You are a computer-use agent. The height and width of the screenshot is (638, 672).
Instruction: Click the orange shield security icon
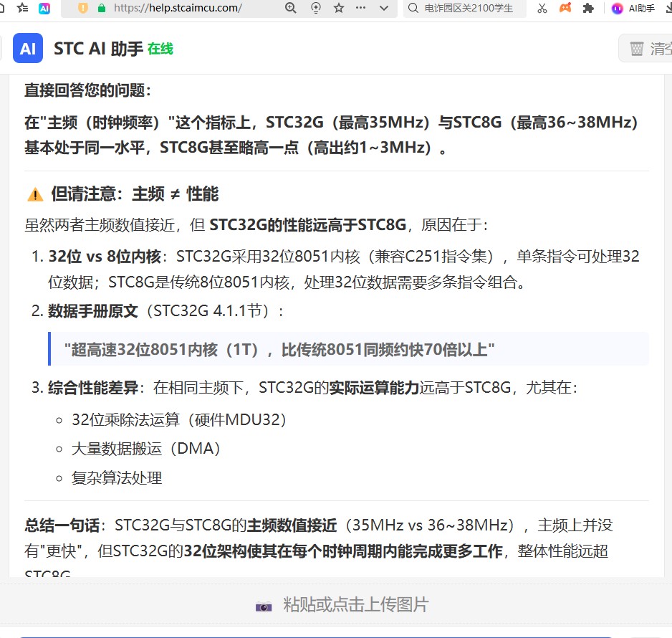coord(82,8)
